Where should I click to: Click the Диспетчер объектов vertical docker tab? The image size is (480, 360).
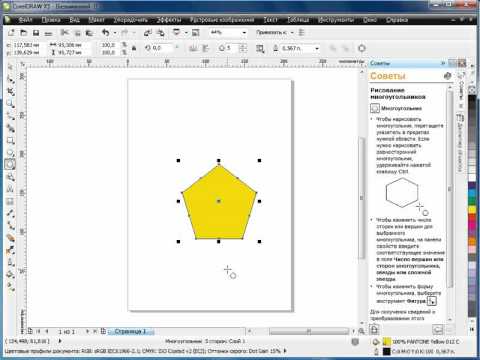460,143
